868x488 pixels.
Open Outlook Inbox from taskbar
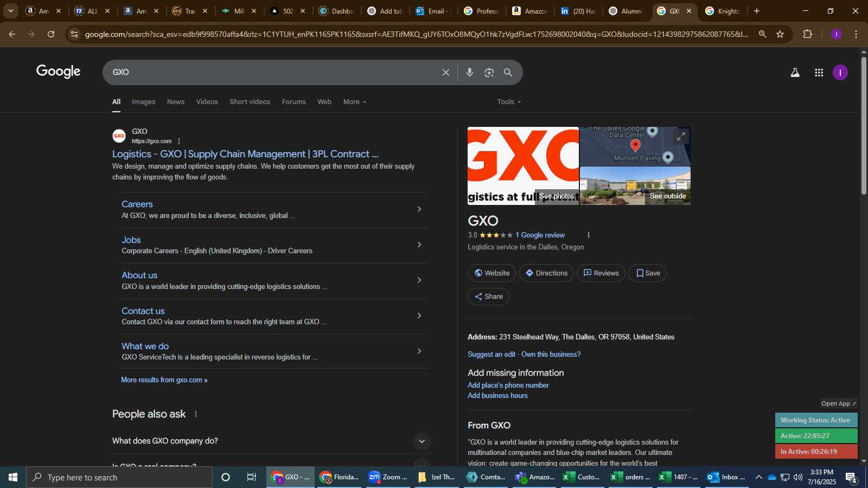tap(726, 477)
